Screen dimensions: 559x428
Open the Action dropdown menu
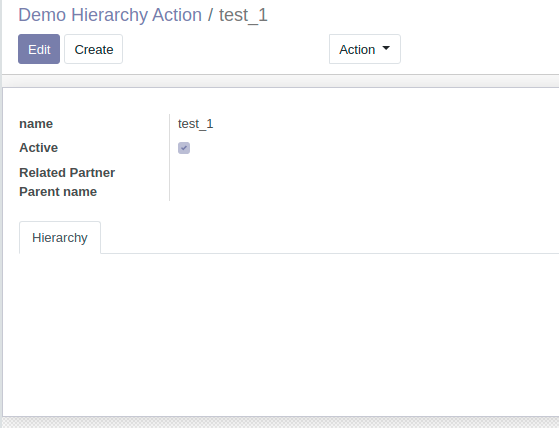365,49
